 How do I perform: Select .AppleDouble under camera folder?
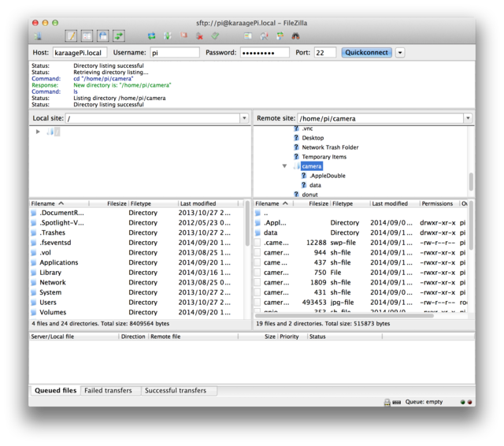(x=328, y=176)
